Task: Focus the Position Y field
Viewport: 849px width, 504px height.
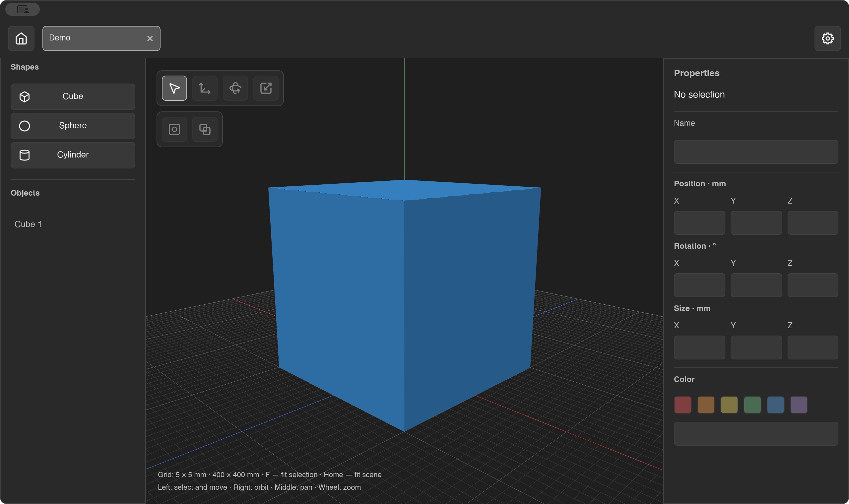Action: tap(756, 223)
